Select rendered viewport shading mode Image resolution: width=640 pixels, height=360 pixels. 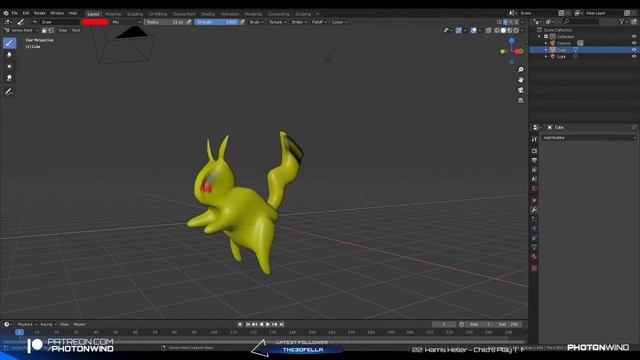point(516,30)
